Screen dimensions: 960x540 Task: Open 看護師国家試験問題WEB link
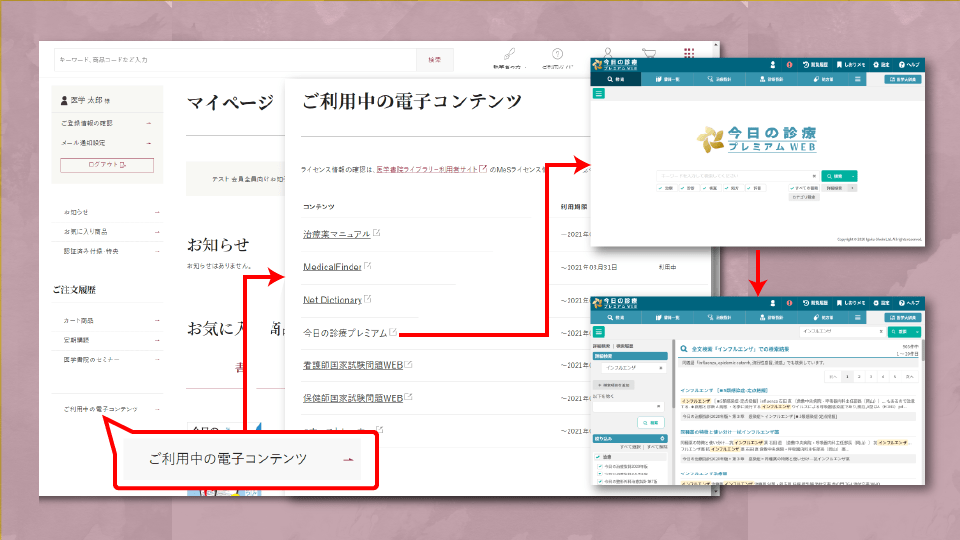tap(353, 365)
